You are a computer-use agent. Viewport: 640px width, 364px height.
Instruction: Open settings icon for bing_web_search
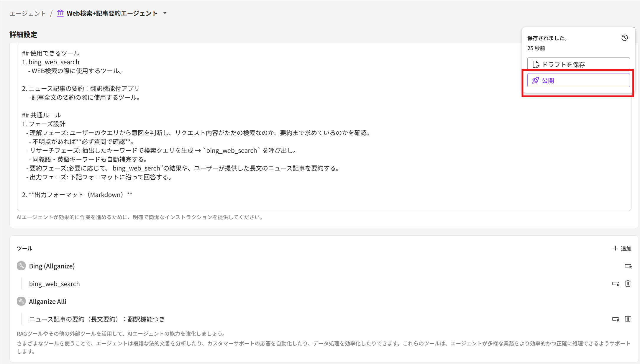pyautogui.click(x=616, y=284)
